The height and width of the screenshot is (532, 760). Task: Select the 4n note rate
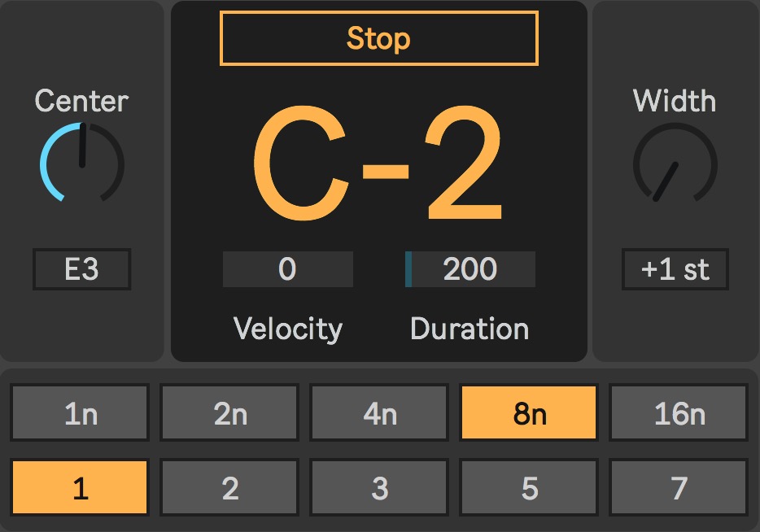379,413
